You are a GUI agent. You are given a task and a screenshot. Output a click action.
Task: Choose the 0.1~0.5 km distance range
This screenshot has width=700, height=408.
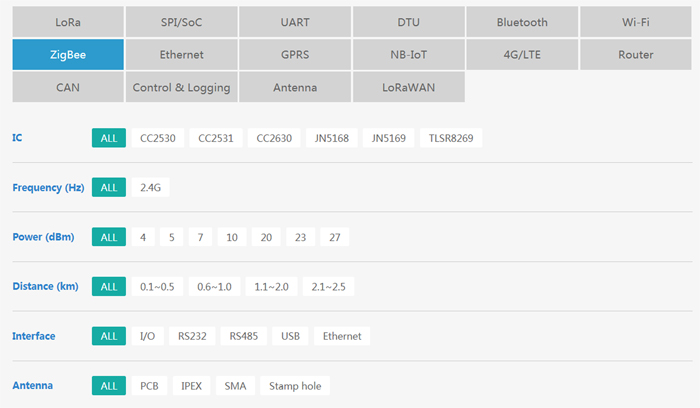click(157, 287)
